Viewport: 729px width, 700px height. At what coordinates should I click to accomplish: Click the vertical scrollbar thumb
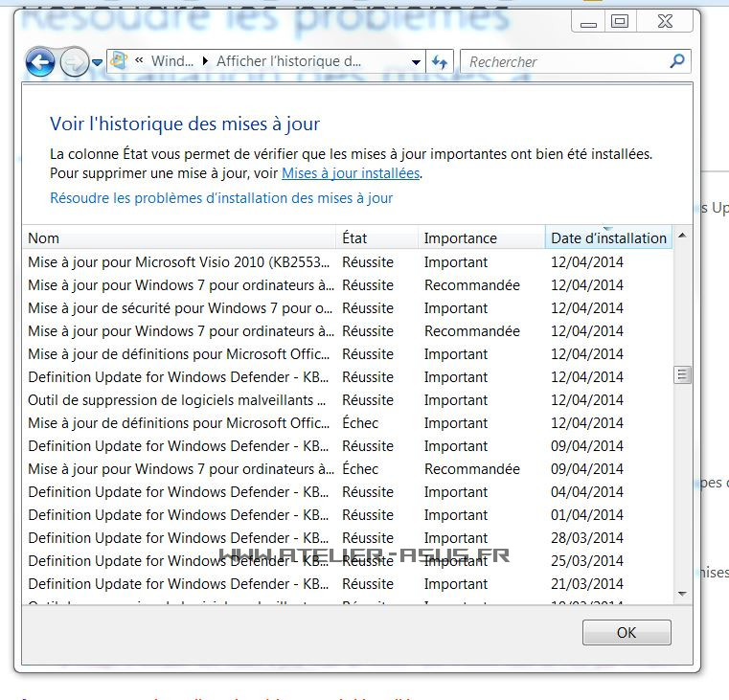pos(682,374)
